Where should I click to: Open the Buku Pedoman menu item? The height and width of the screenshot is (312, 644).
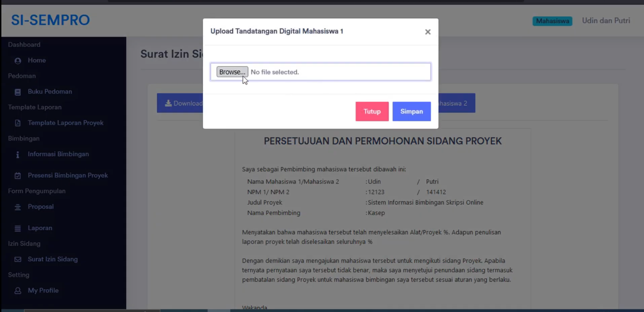pyautogui.click(x=50, y=92)
